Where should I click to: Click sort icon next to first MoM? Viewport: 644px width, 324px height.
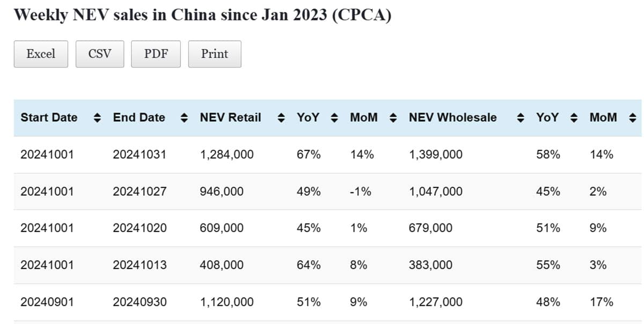click(393, 118)
